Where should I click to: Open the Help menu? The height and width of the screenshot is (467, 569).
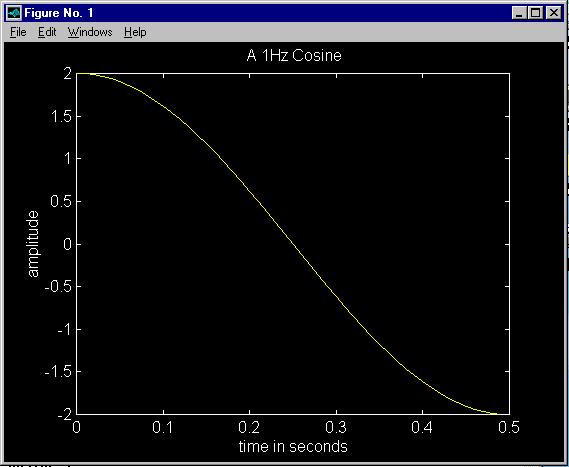click(x=135, y=32)
